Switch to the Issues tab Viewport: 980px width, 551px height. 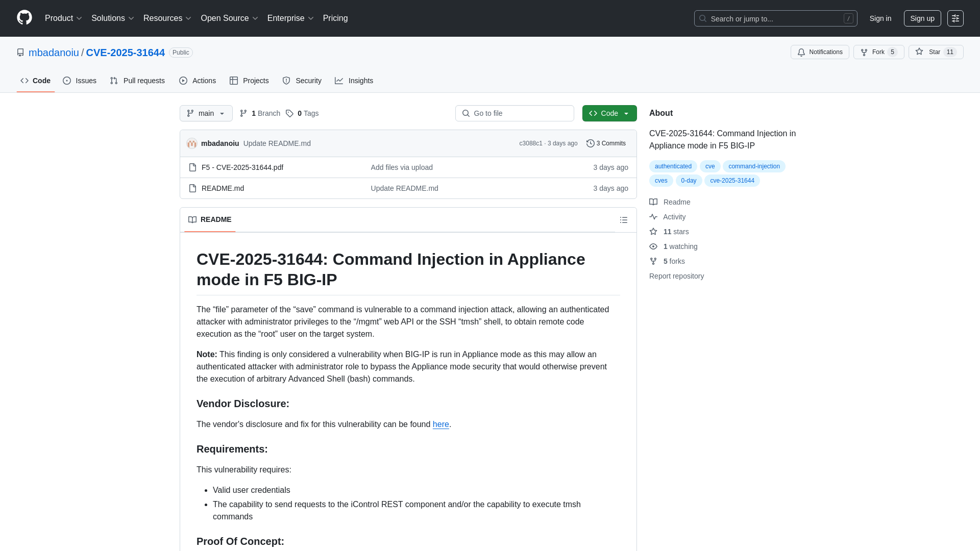point(80,81)
